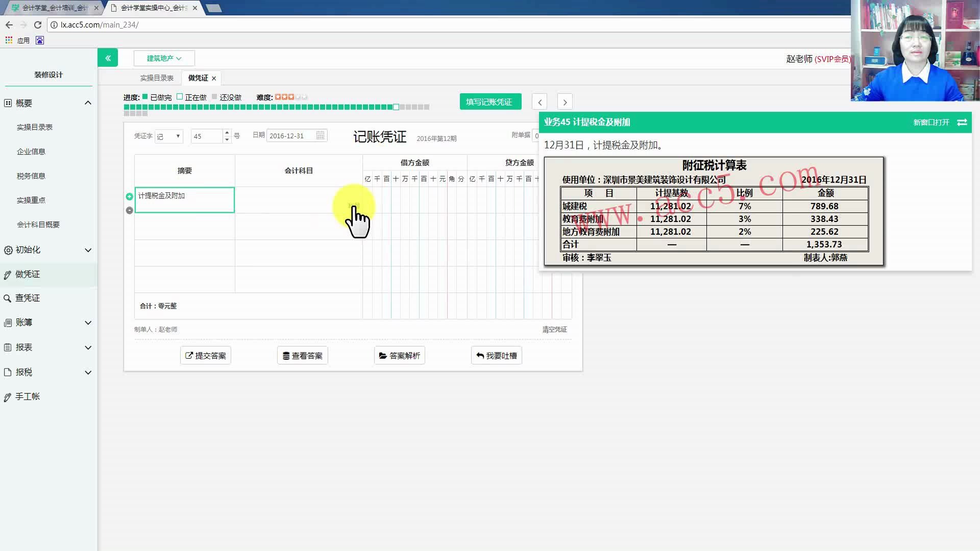Viewport: 980px width, 551px height.
Task: Toggle the 还没做 progress legend checkbox
Action: point(214,96)
